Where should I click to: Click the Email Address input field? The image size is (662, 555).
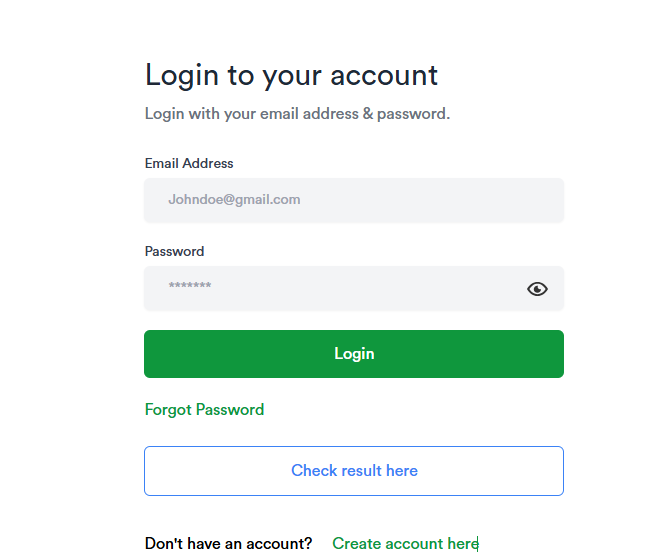tap(354, 200)
